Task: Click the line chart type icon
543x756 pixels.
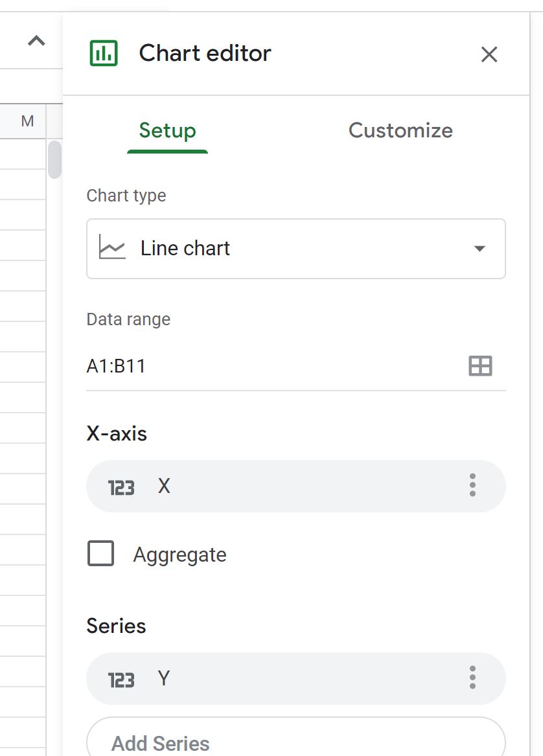Action: coord(112,247)
